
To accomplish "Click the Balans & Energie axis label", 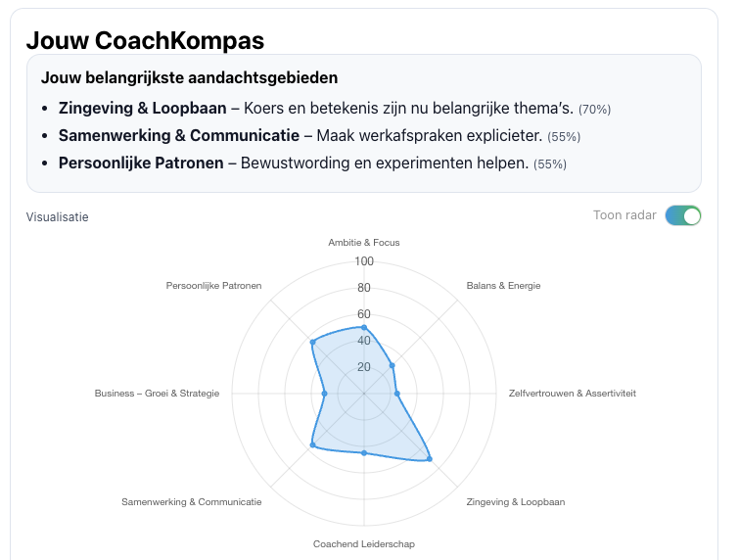I will tap(503, 286).
